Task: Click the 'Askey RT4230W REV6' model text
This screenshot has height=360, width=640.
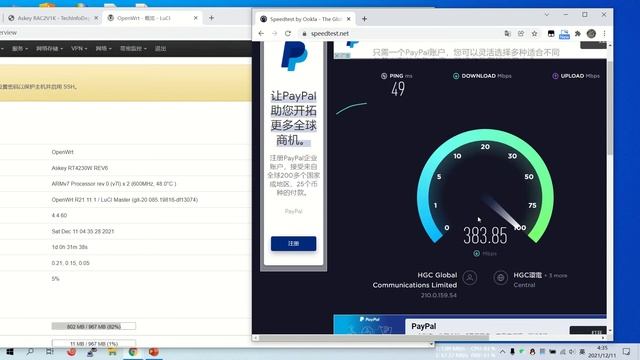Action: tap(80, 168)
